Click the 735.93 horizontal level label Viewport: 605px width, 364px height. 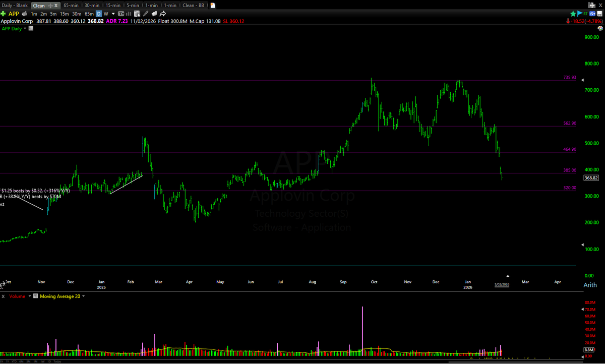point(569,78)
